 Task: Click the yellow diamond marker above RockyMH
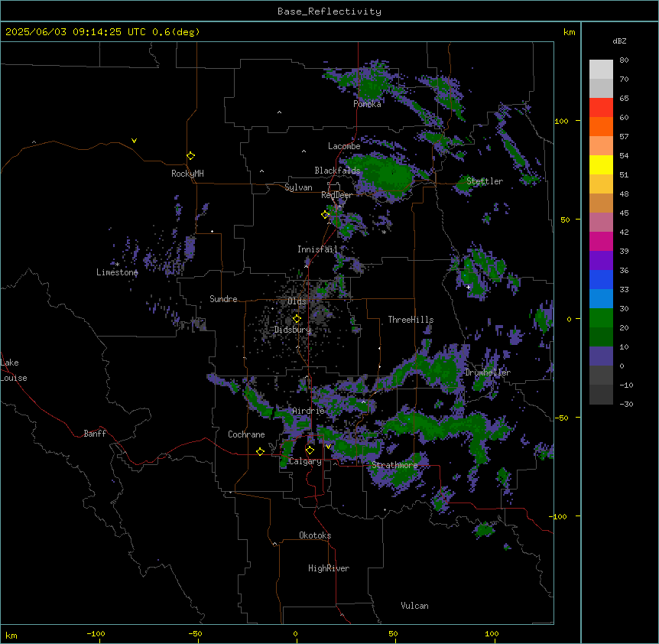click(191, 155)
